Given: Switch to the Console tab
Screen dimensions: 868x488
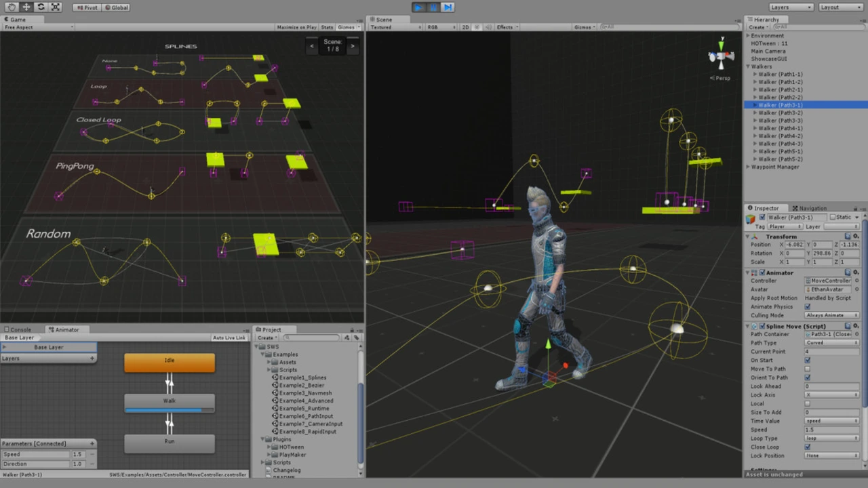Looking at the screenshot, I should click(x=20, y=330).
